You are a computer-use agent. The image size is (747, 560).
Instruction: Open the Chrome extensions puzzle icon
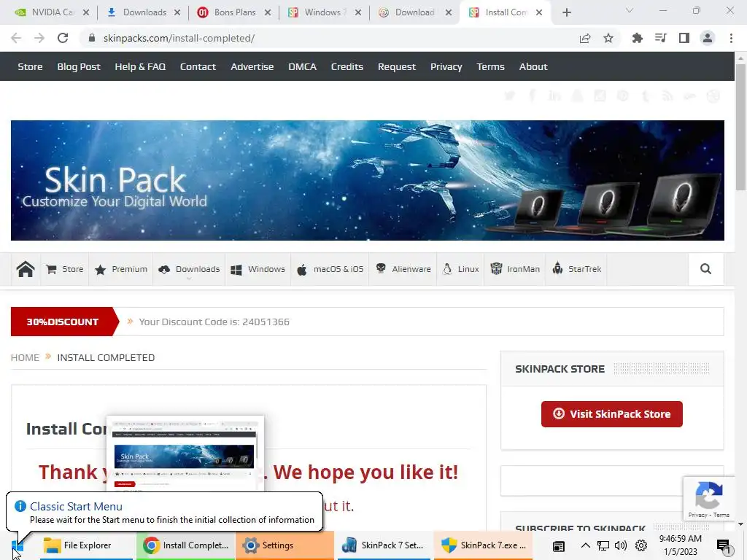click(637, 38)
